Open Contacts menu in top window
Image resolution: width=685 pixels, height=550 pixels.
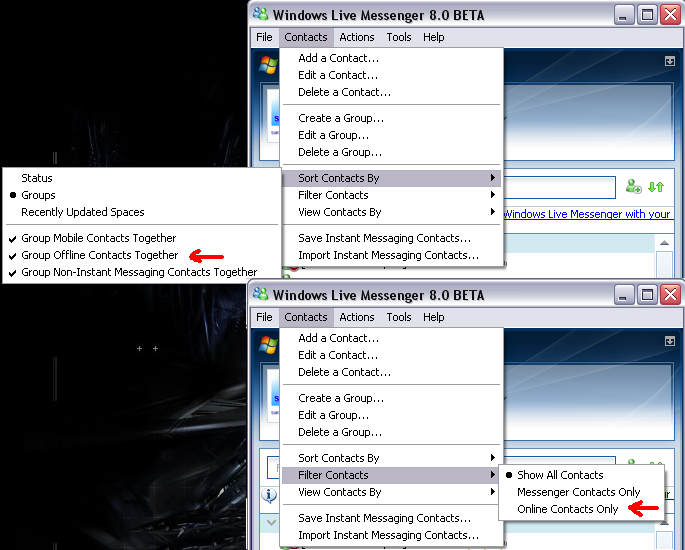tap(306, 37)
